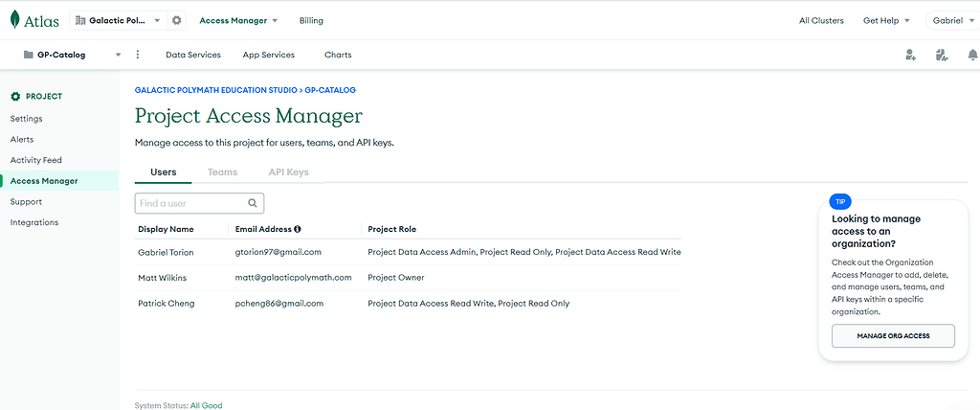
Task: Click the Manage Org Access button
Action: [893, 336]
